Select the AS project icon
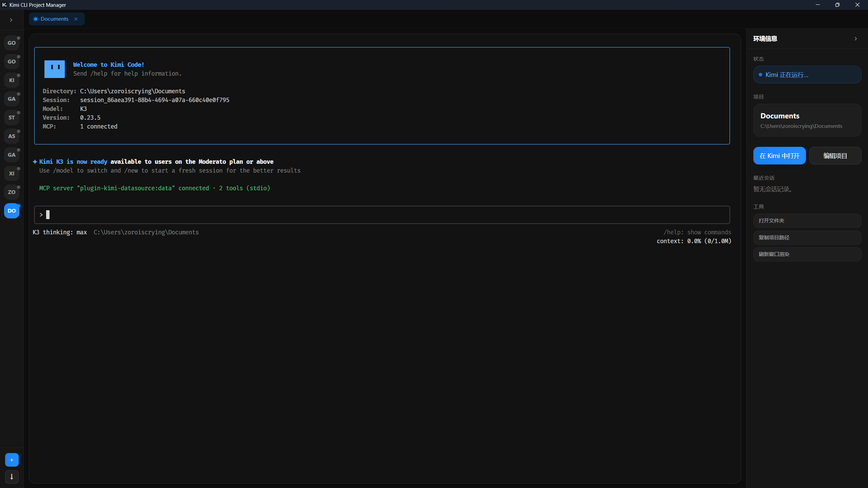Viewport: 868px width, 488px height. 12,136
